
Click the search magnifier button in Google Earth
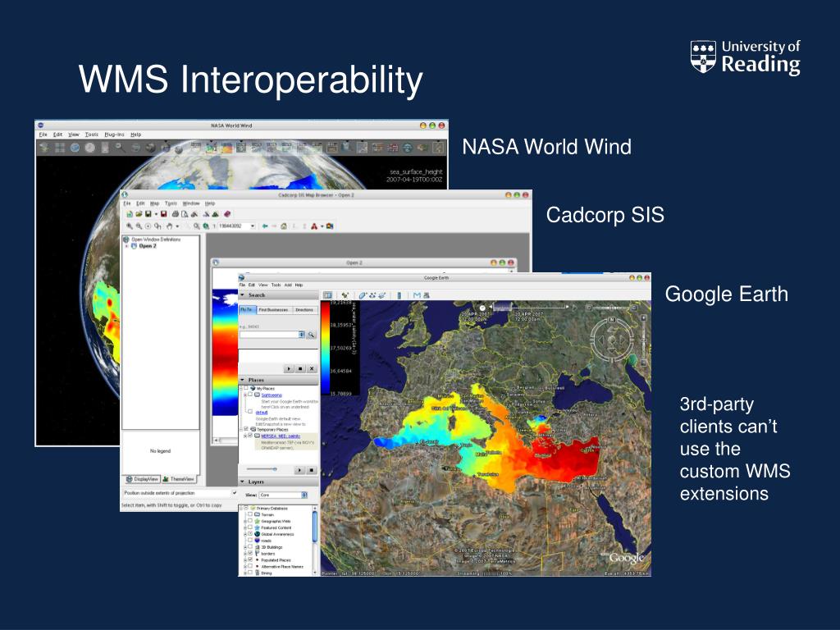(x=311, y=335)
